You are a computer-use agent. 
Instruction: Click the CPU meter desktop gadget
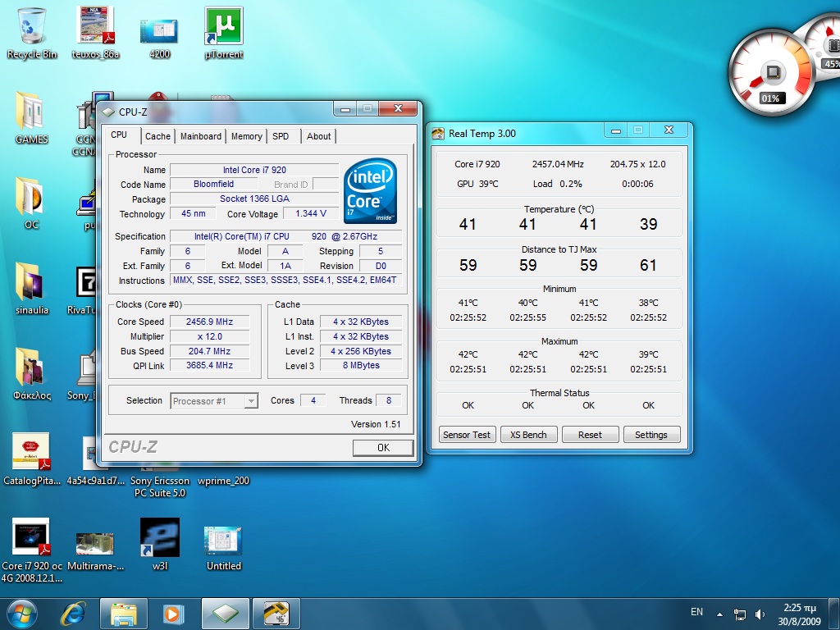click(x=771, y=73)
